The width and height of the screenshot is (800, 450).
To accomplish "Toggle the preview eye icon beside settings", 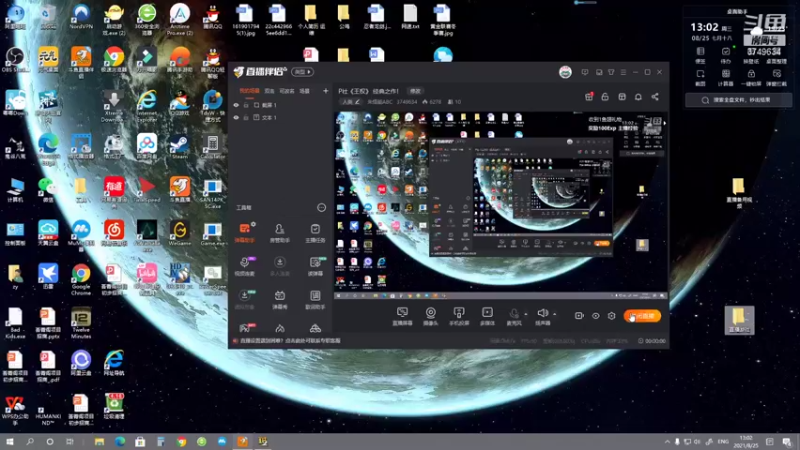I will click(595, 316).
